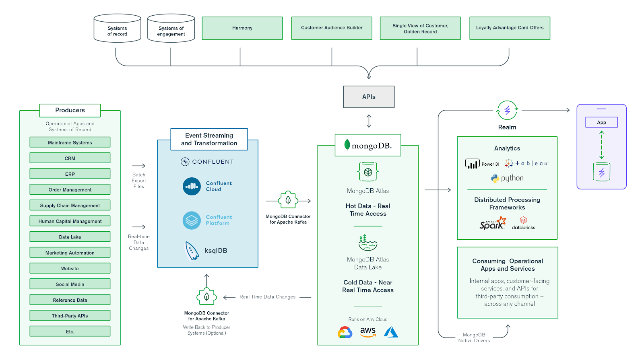Select Single View of Customer, Golden Record
Viewport: 644px width, 362px height.
click(x=420, y=28)
